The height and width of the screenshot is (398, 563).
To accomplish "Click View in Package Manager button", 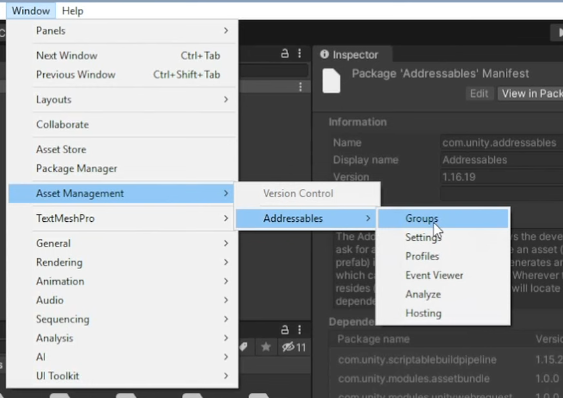I will coord(530,94).
